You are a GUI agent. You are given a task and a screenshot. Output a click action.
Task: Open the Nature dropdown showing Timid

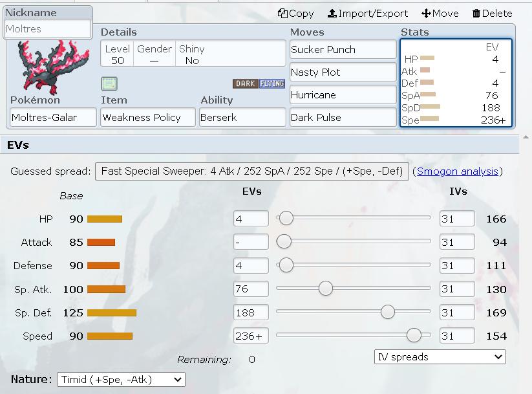point(121,379)
